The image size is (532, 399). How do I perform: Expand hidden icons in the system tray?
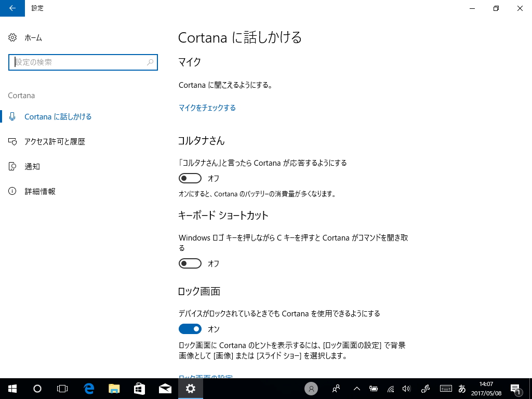pos(356,389)
